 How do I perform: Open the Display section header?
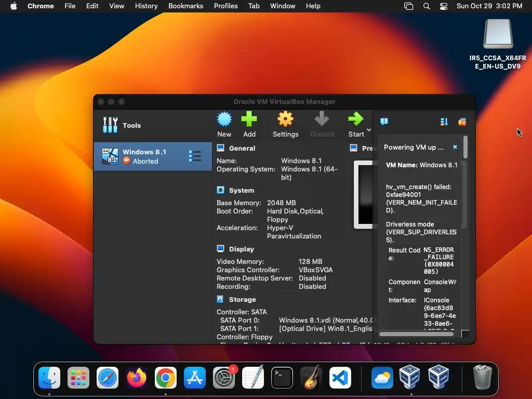click(241, 249)
